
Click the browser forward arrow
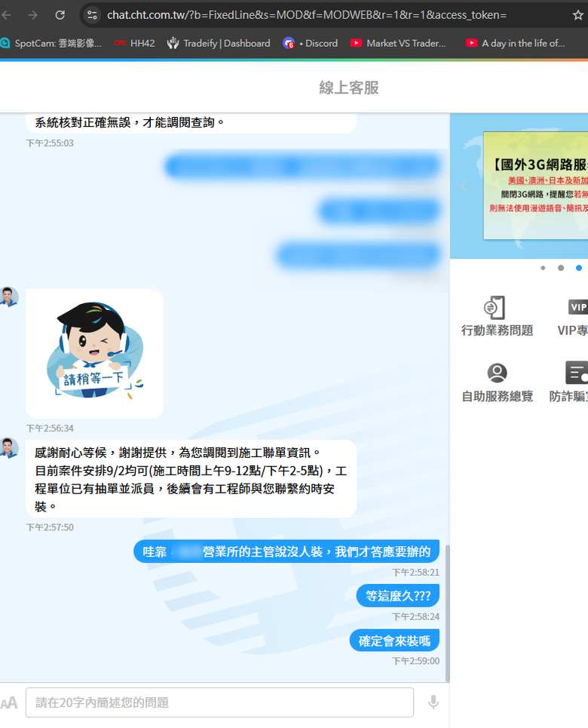pos(32,15)
